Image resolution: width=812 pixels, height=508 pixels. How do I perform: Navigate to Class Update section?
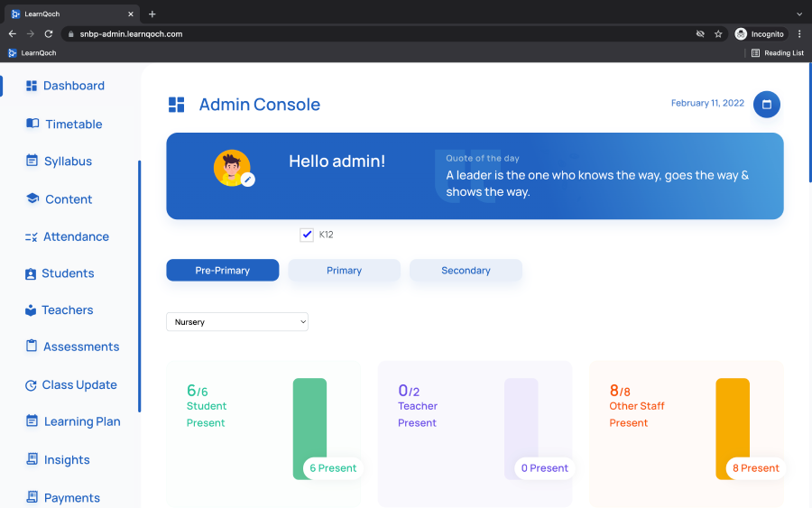(x=79, y=384)
